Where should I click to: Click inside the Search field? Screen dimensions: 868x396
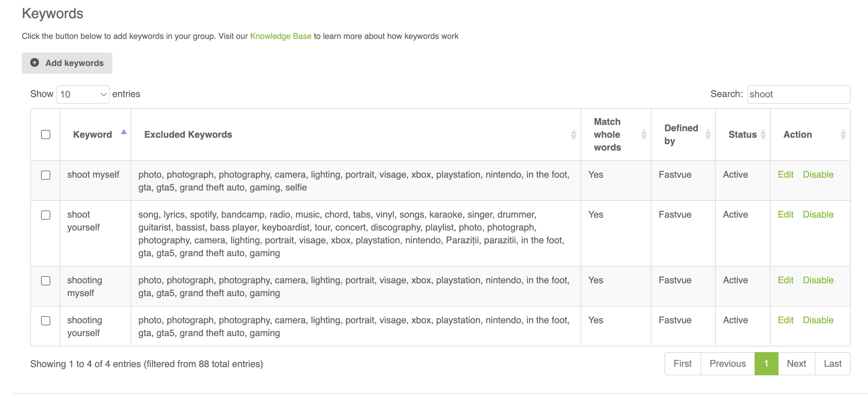pos(799,94)
